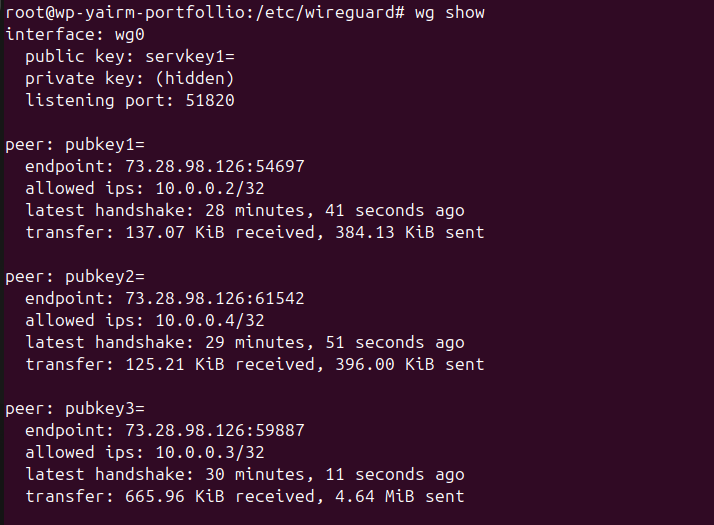Image resolution: width=714 pixels, height=525 pixels.
Task: Click the peer pubkey2= line
Action: pos(75,277)
